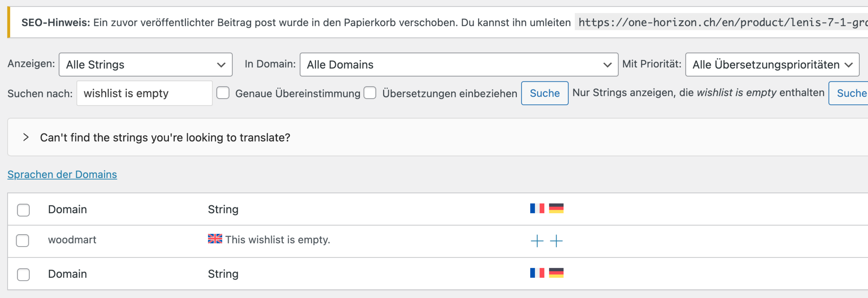
Task: Click the partially visible 'Suche' button at right
Action: pyautogui.click(x=848, y=93)
